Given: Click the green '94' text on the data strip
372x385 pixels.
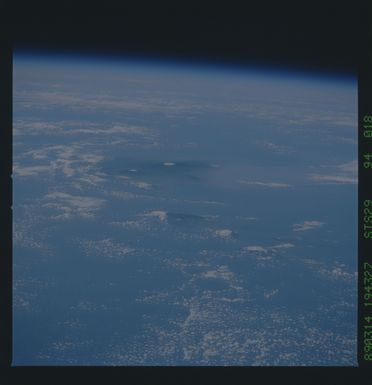Looking at the screenshot, I should tap(367, 161).
